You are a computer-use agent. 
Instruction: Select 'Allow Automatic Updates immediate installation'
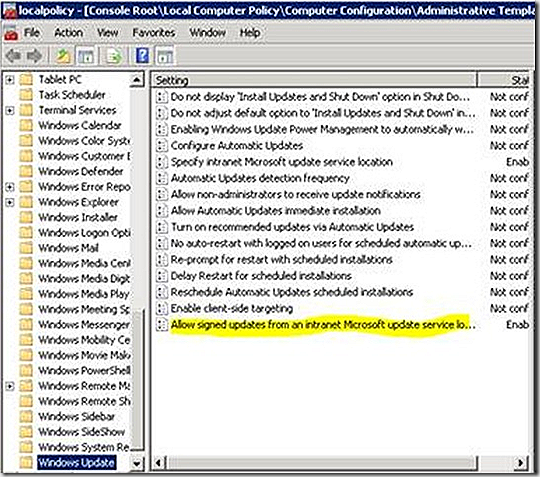click(x=276, y=210)
